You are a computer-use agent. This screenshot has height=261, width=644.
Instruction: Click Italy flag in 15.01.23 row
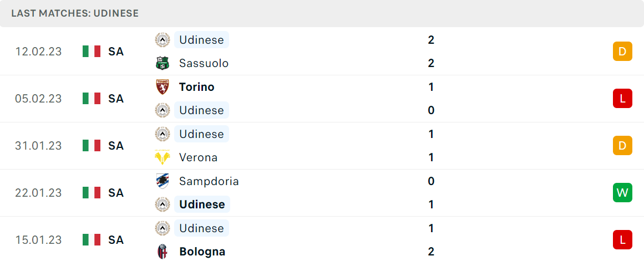pyautogui.click(x=92, y=239)
